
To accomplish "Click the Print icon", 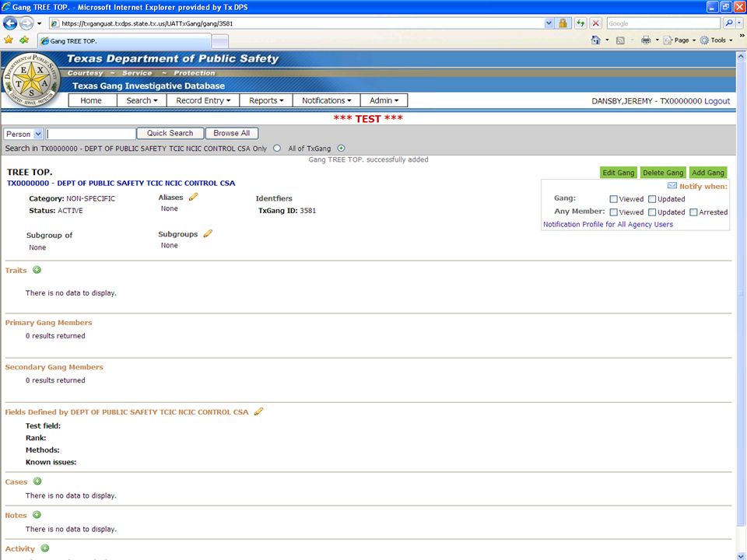I will point(646,40).
